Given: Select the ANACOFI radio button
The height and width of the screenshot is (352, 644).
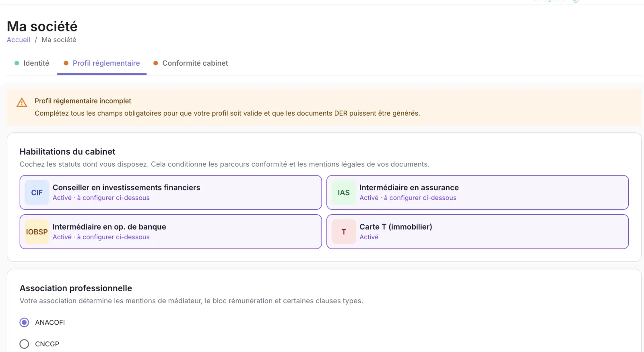Looking at the screenshot, I should coord(24,323).
